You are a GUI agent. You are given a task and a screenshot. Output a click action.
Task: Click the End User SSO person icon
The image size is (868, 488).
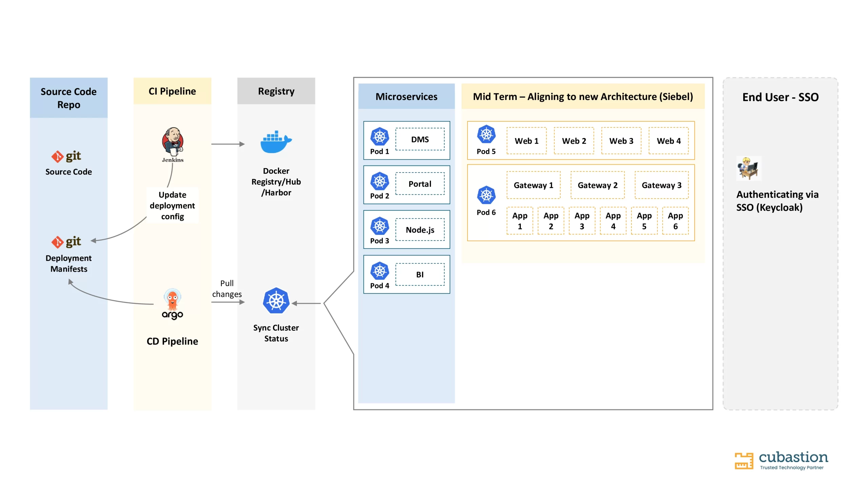click(x=749, y=168)
